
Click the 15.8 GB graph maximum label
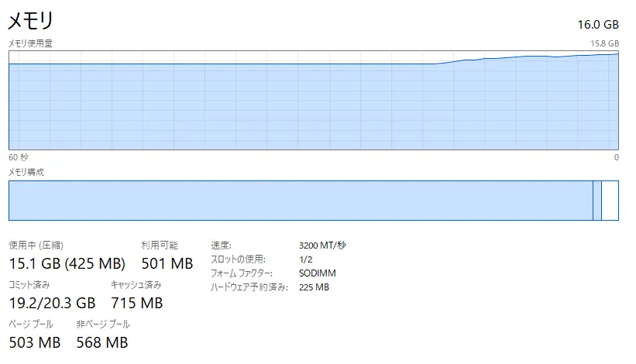(x=604, y=43)
